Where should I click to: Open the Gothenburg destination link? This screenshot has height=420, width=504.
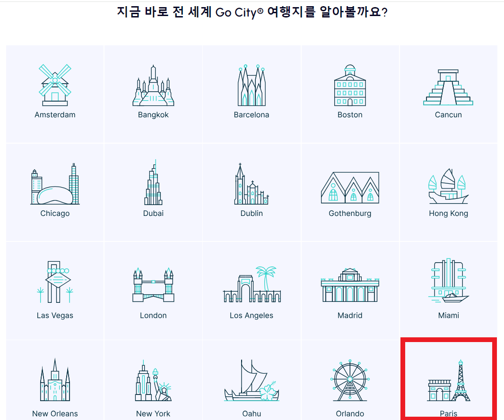350,214
